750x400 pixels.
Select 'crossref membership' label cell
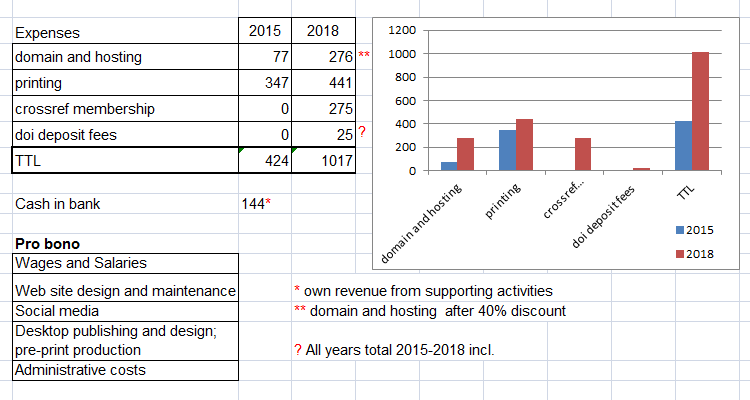click(125, 109)
